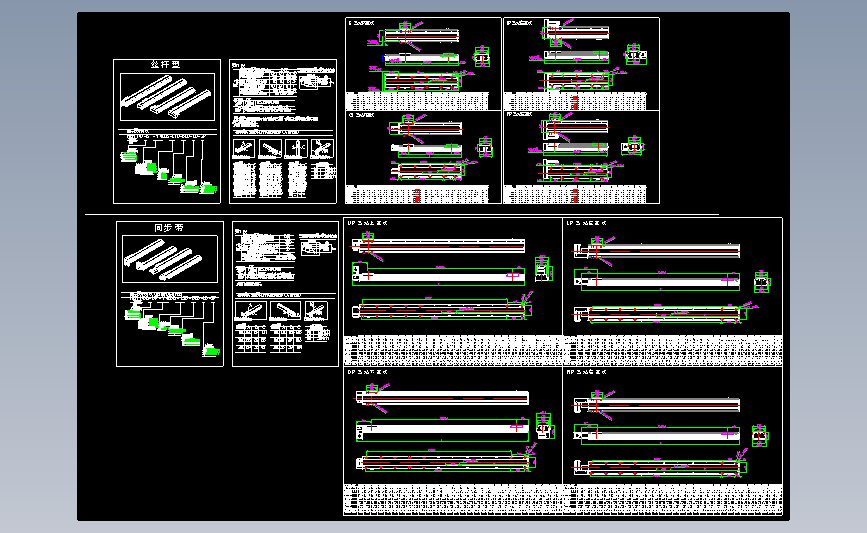
Task: Click the 同步带 title text
Action: (x=169, y=227)
